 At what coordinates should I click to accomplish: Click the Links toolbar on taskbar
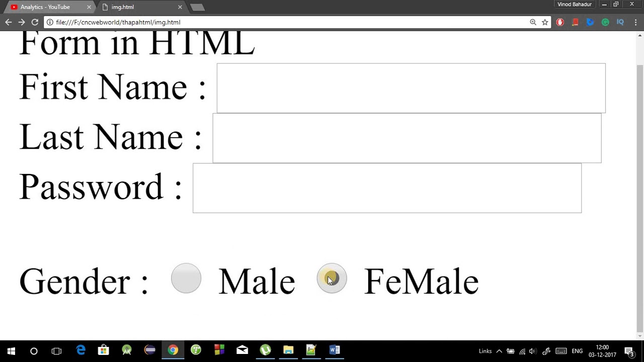tap(485, 351)
